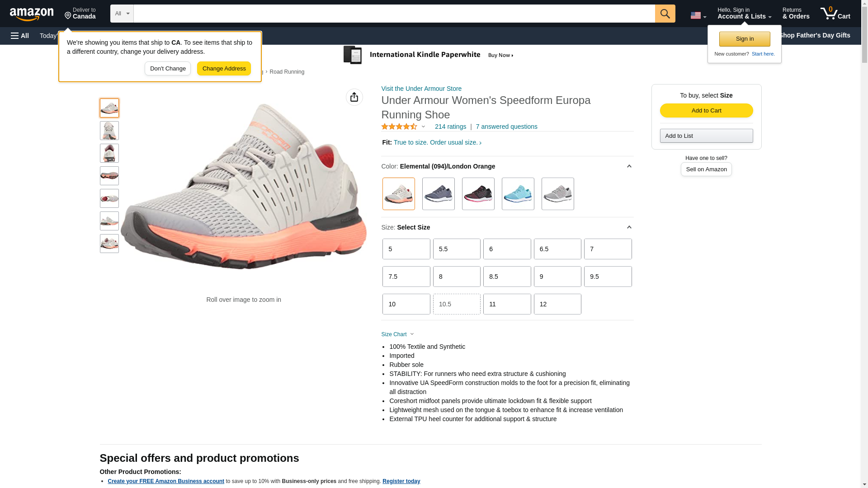Open the 214 ratings link
This screenshot has width=868, height=488.
pyautogui.click(x=450, y=127)
